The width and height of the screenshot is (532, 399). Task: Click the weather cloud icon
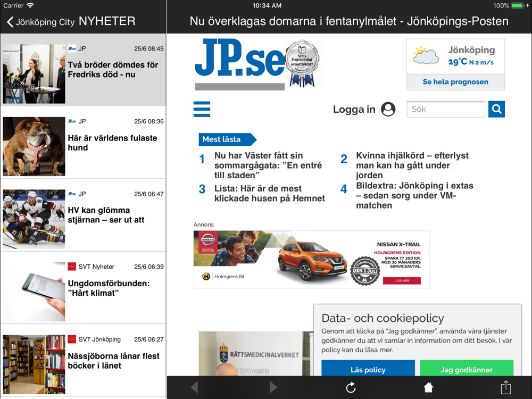(x=426, y=55)
